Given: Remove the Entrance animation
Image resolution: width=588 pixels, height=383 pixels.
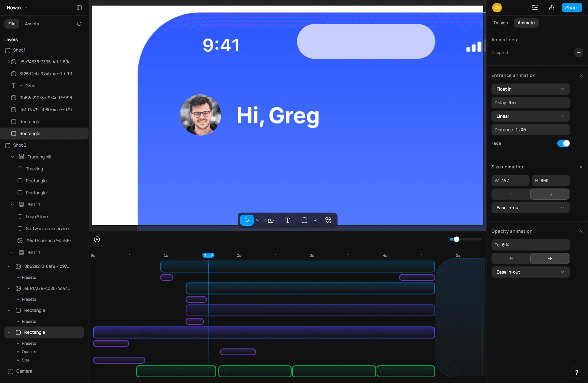Looking at the screenshot, I should tap(581, 76).
